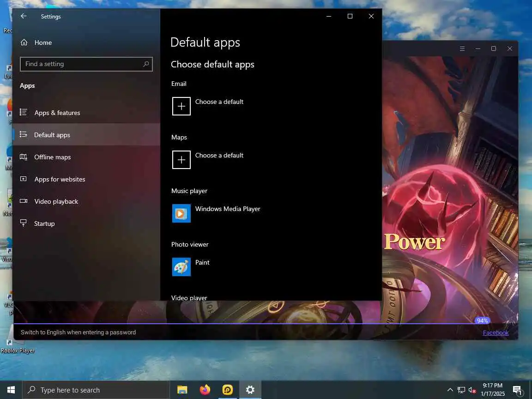
Task: Click Choose a default under Maps
Action: click(x=219, y=155)
